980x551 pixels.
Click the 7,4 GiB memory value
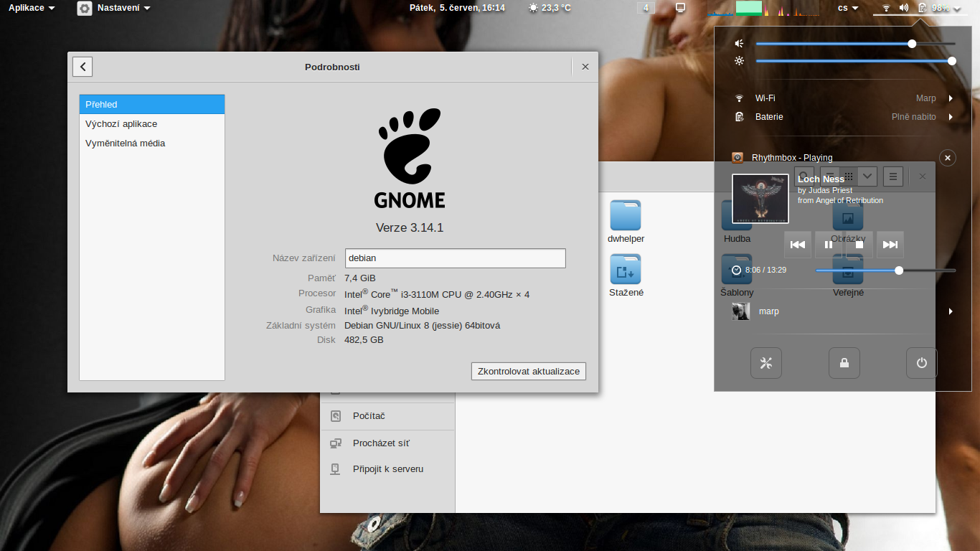pyautogui.click(x=360, y=278)
